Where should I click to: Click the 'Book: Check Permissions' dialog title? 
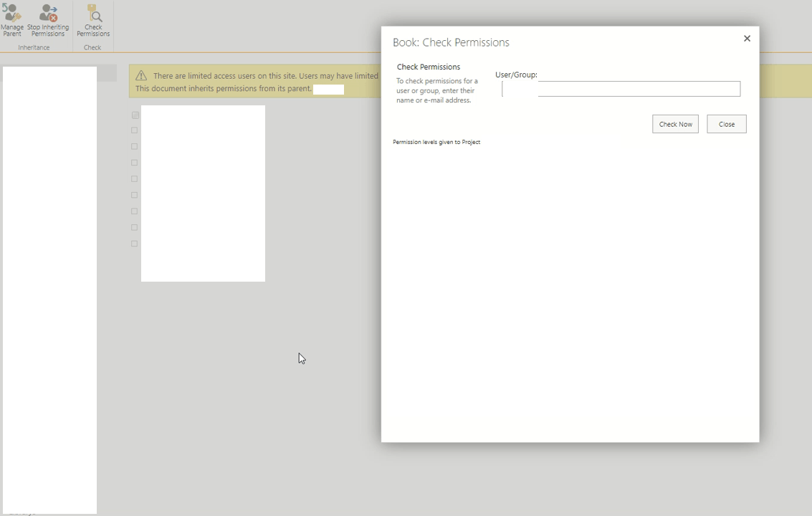tap(451, 42)
